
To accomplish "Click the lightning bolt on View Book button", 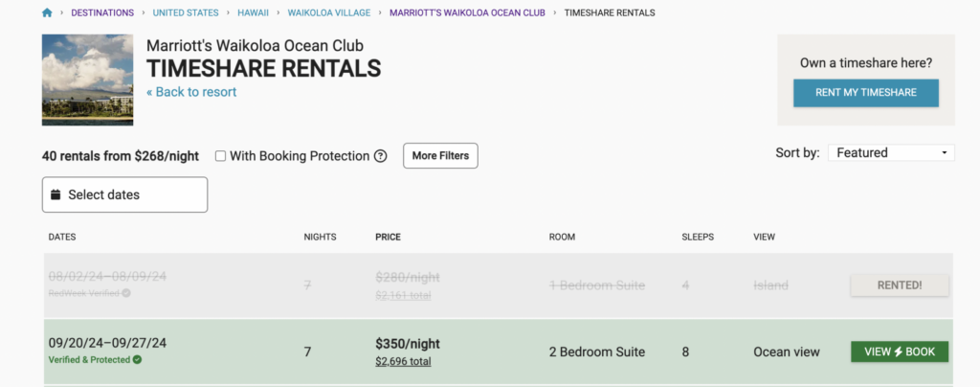I will 899,352.
